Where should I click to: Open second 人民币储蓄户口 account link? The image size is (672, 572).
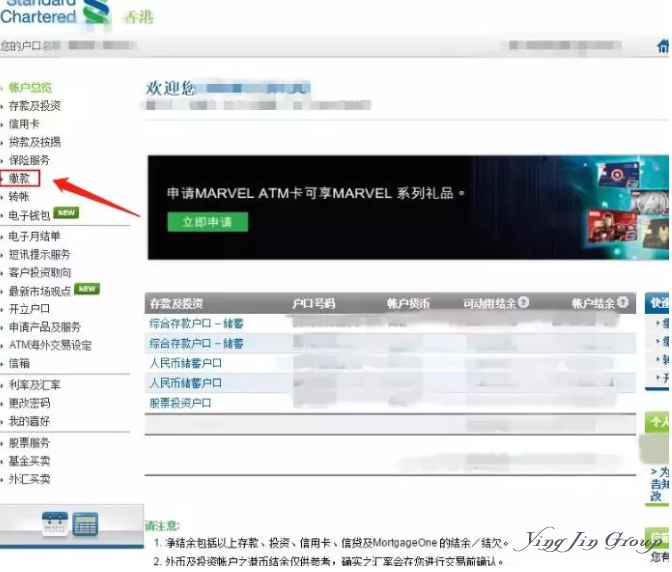tap(186, 383)
